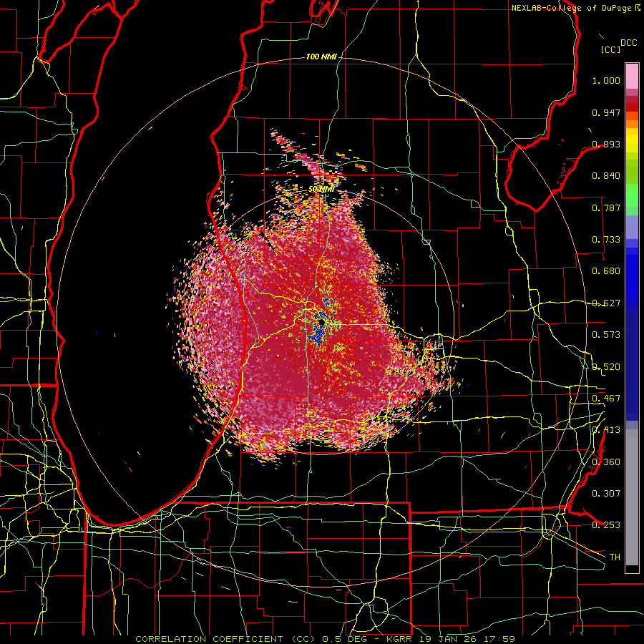Pick the gray band at color bar bottom

632,497
